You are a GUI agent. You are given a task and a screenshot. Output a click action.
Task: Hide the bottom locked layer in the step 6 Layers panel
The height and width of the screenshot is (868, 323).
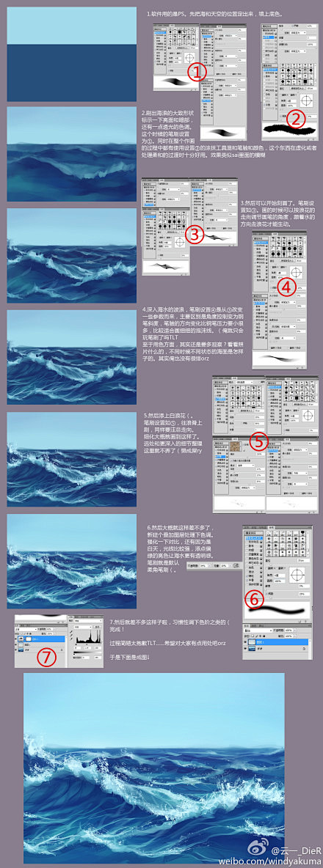245,648
